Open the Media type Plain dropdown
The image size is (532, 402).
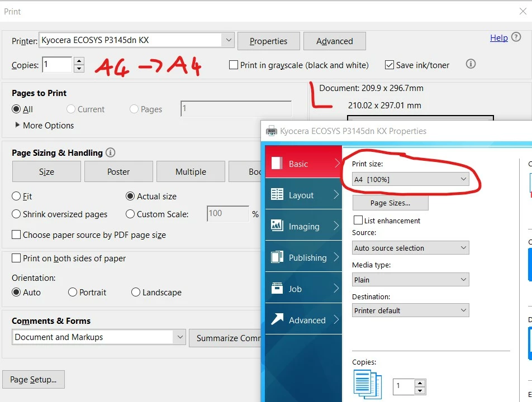tap(411, 280)
